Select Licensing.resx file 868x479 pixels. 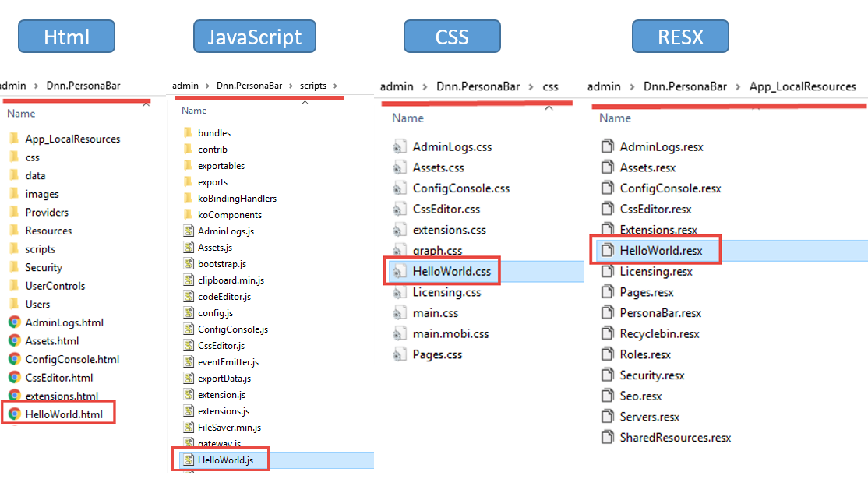(x=656, y=271)
